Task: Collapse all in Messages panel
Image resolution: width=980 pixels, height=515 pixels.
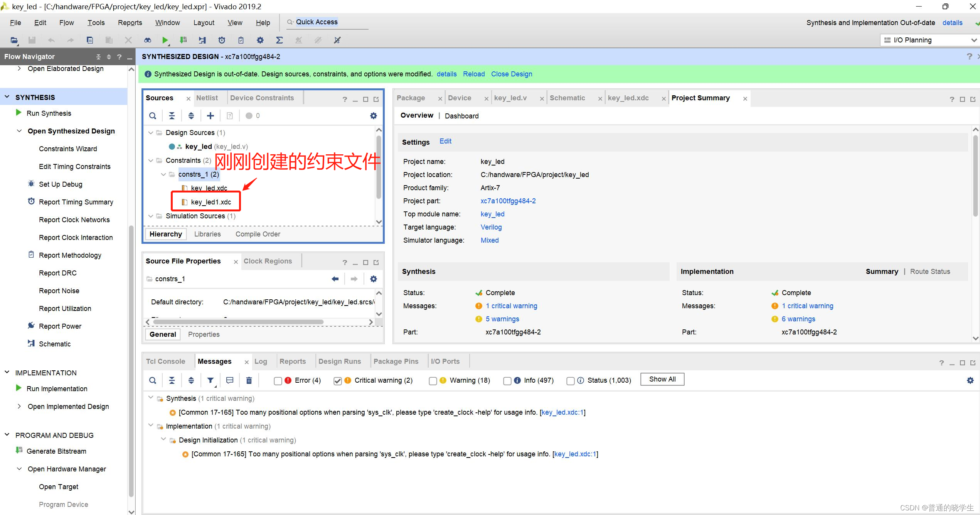Action: point(172,380)
